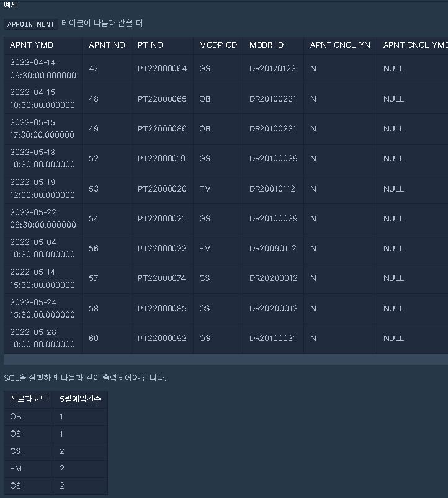Select the 5월예약건수 result header
448x498 pixels.
pyautogui.click(x=81, y=399)
